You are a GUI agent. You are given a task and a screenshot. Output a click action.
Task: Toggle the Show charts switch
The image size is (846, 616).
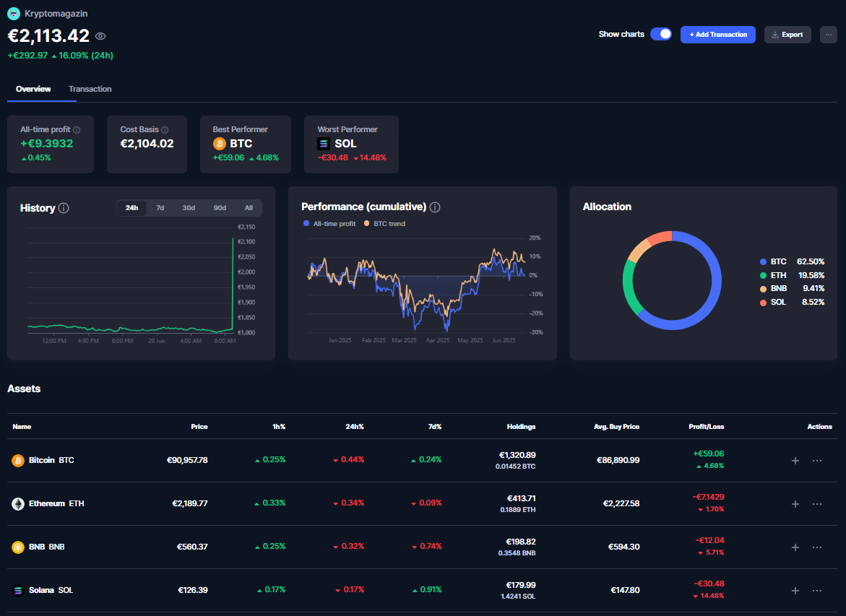660,34
